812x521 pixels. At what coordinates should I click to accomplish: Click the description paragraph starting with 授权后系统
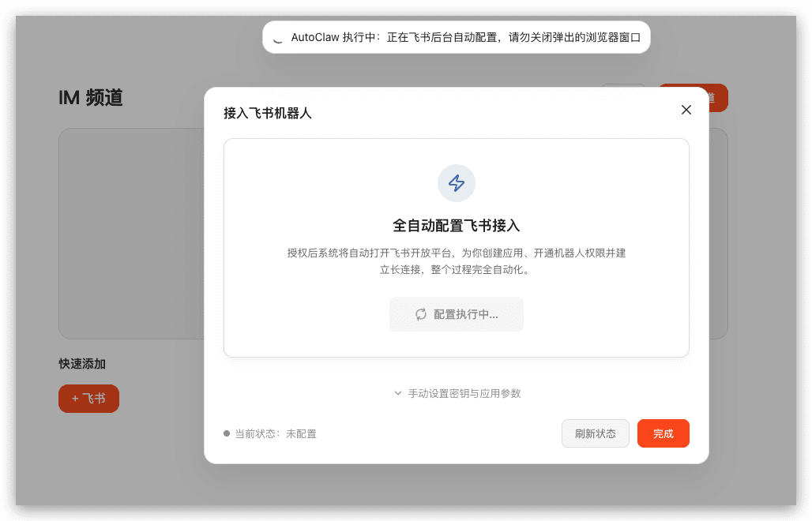(x=457, y=260)
